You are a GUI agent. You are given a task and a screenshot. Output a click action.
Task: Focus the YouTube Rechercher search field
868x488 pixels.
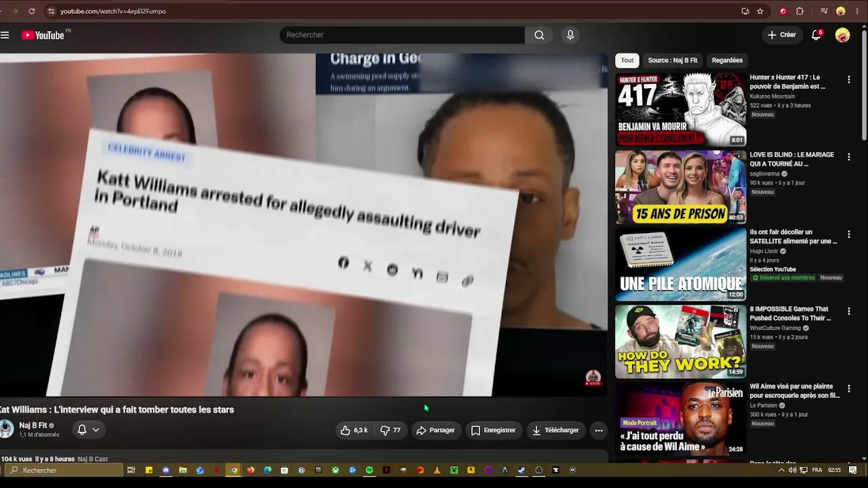pyautogui.click(x=402, y=35)
